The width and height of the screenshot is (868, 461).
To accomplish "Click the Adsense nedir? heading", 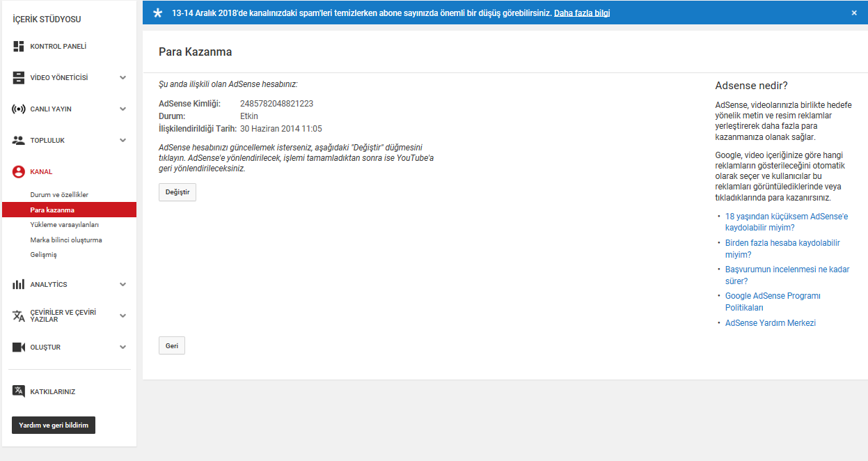I will click(x=752, y=86).
